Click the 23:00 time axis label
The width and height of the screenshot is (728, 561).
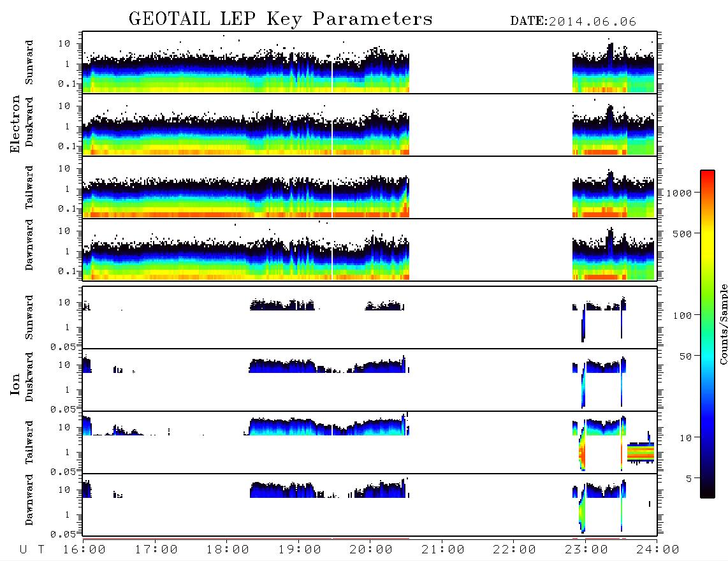586,550
